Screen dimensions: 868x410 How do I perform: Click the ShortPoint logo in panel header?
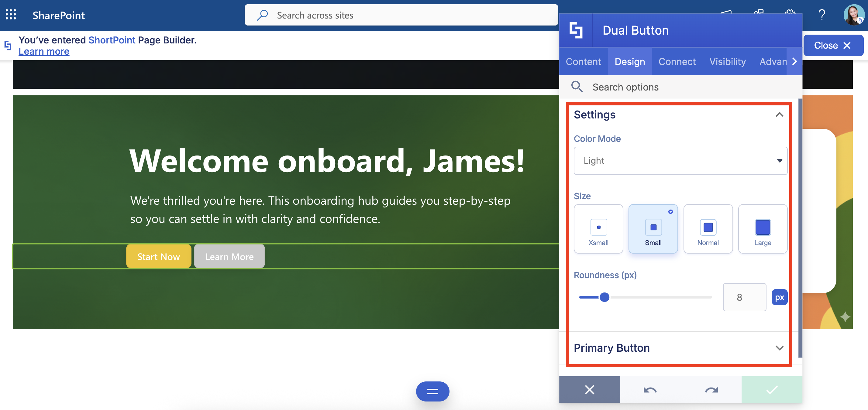[x=576, y=30]
